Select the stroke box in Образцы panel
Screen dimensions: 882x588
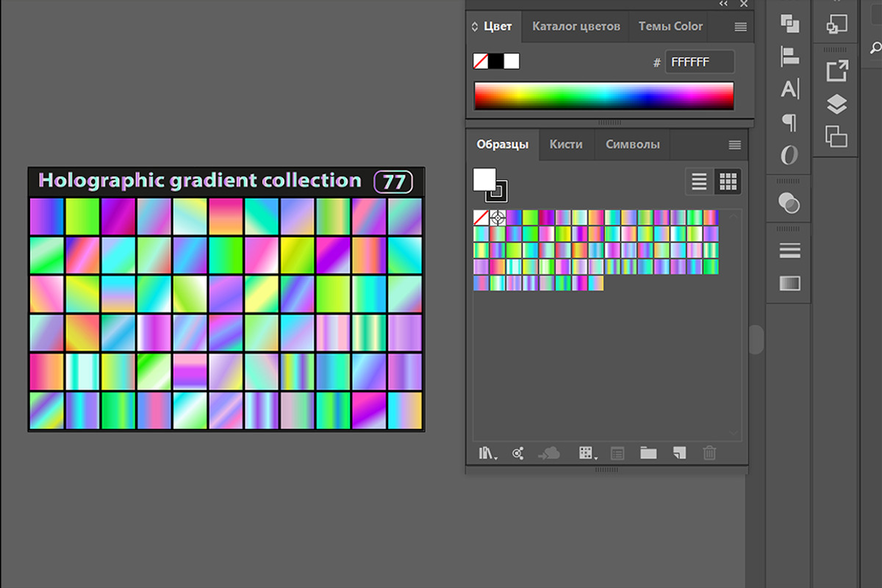[x=498, y=192]
